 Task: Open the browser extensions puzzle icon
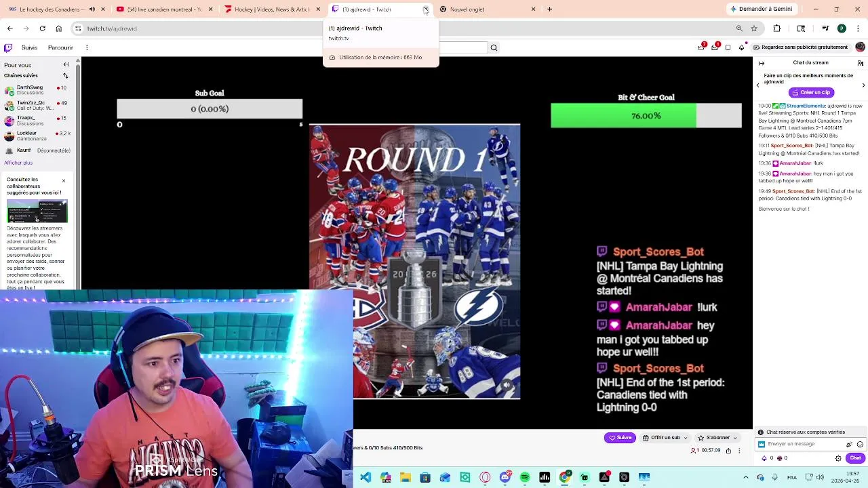pyautogui.click(x=777, y=28)
